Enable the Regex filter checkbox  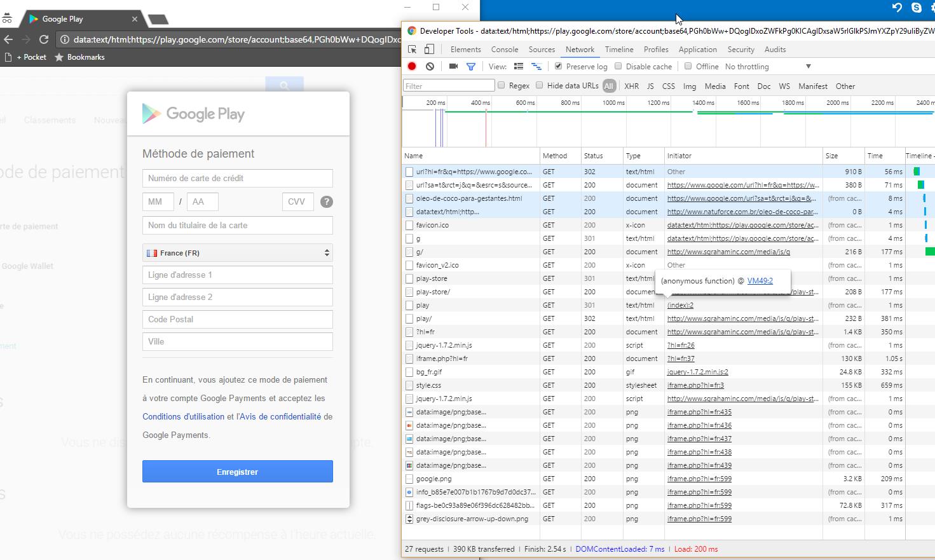pos(501,85)
